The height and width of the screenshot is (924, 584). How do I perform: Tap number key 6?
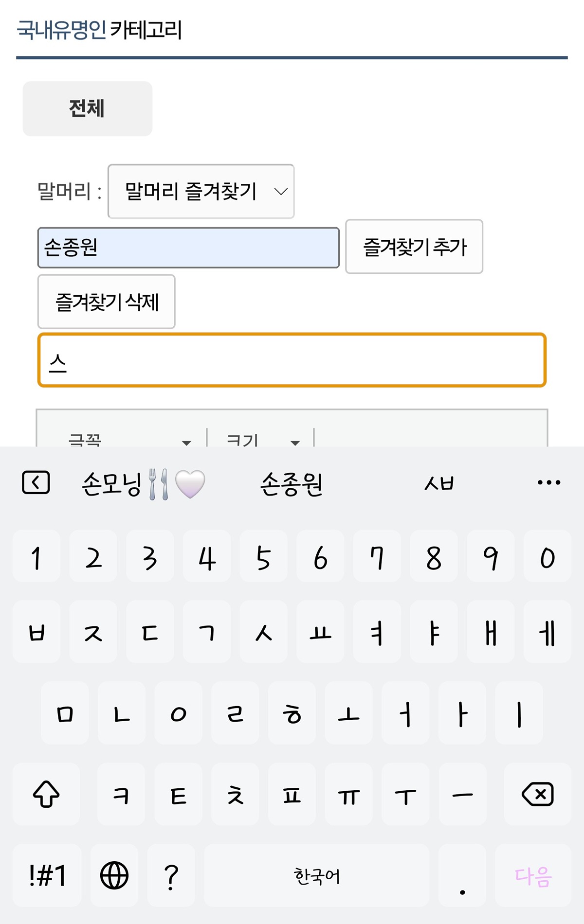(320, 556)
